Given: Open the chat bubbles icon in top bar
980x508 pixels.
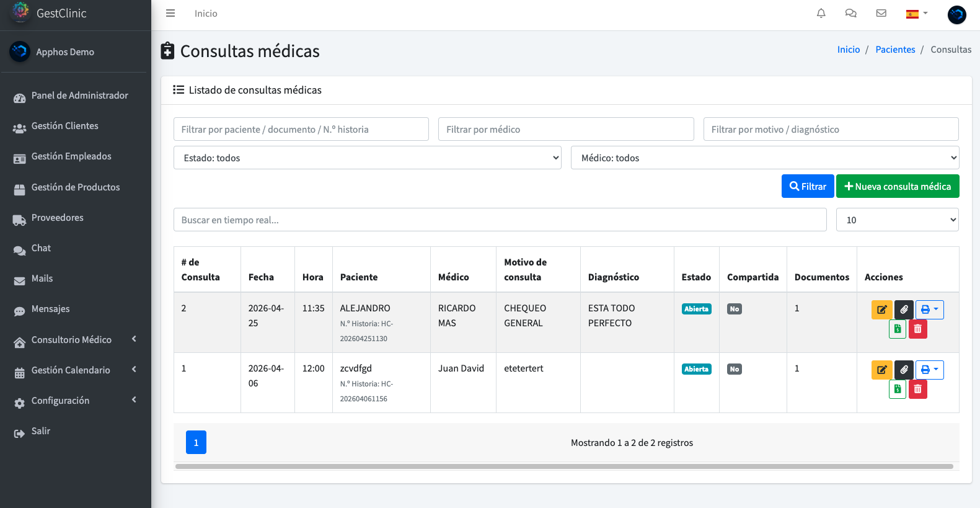Looking at the screenshot, I should pyautogui.click(x=851, y=13).
